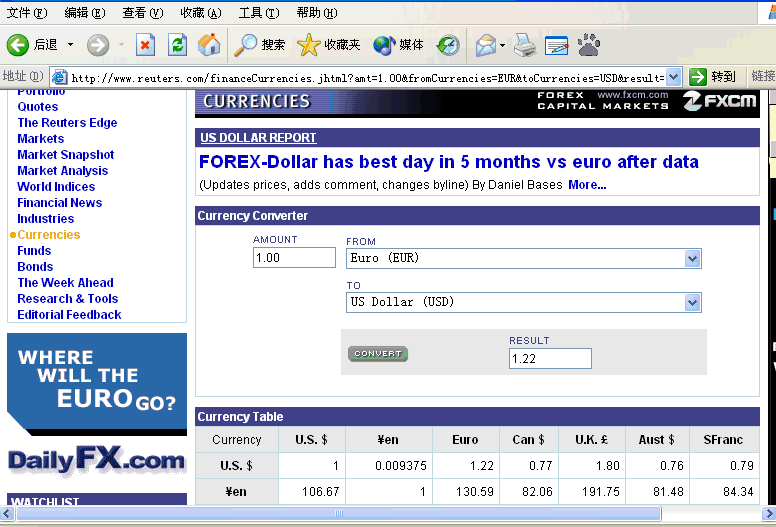Open the Forward button history dropdown arrow
This screenshot has height=527, width=776.
(121, 45)
